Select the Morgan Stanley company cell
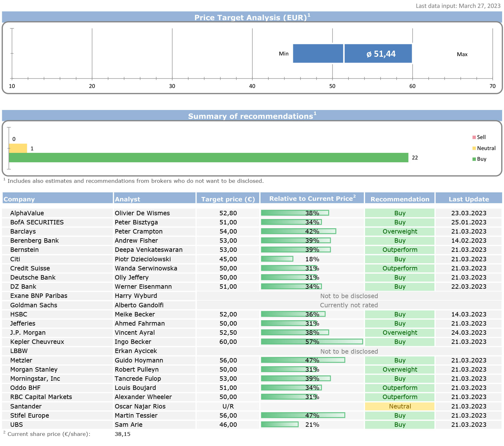Screen dimensions: 504x446 (x=57, y=369)
